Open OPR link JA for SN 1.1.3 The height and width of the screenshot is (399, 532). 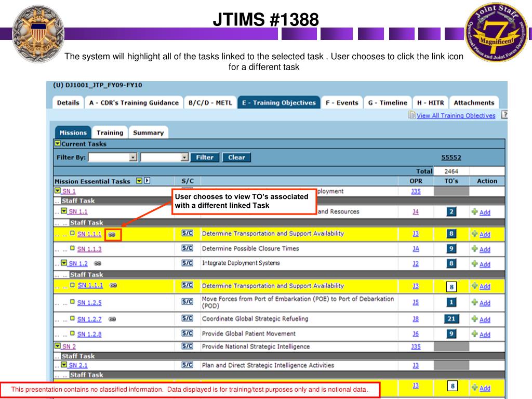[x=416, y=249]
